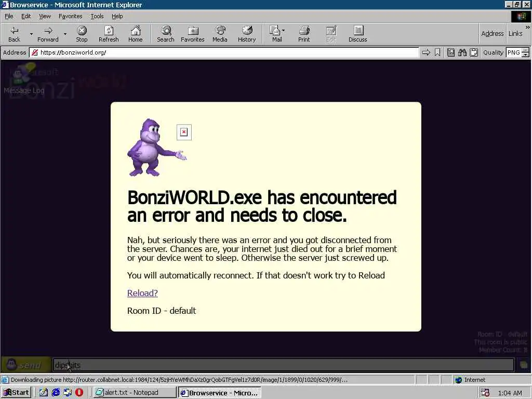The height and width of the screenshot is (399, 532).
Task: Click the icon right of chat input
Action: 524,365
